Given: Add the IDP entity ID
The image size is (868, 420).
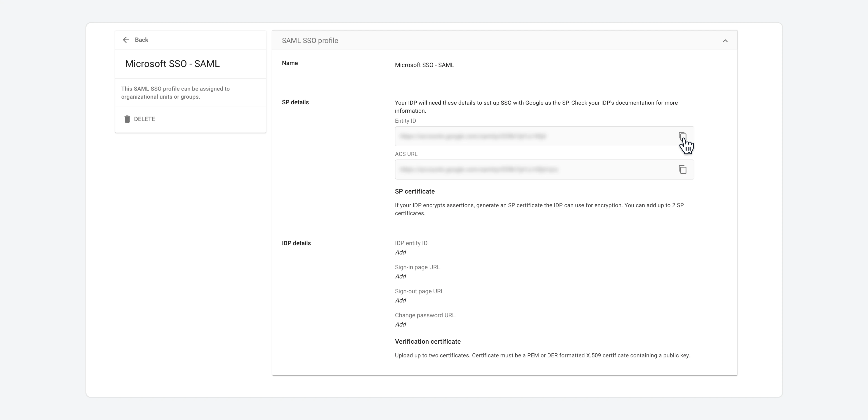Looking at the screenshot, I should point(400,252).
